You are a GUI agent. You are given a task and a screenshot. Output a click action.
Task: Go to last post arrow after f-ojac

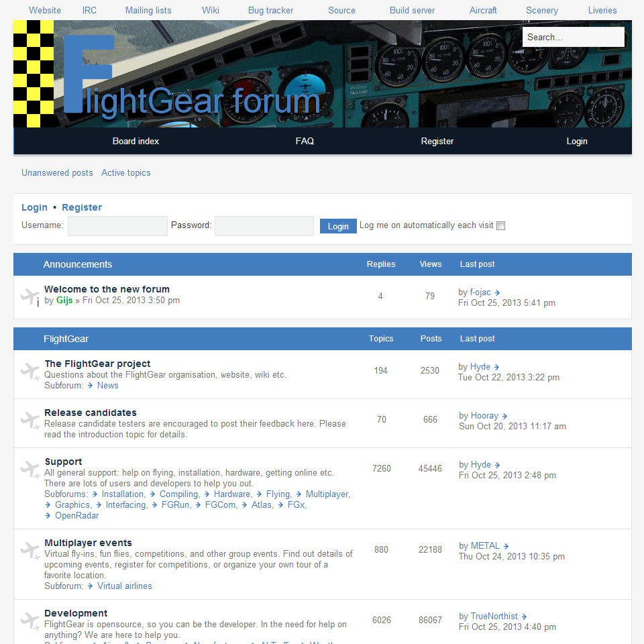point(497,293)
